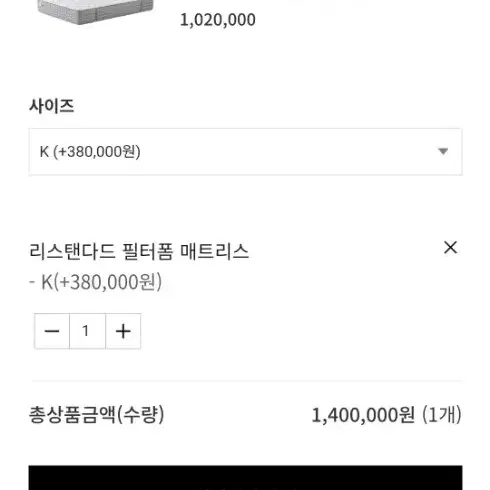Click the black purchase button at bottom
Viewport: 490px width, 490px height.
[x=245, y=478]
